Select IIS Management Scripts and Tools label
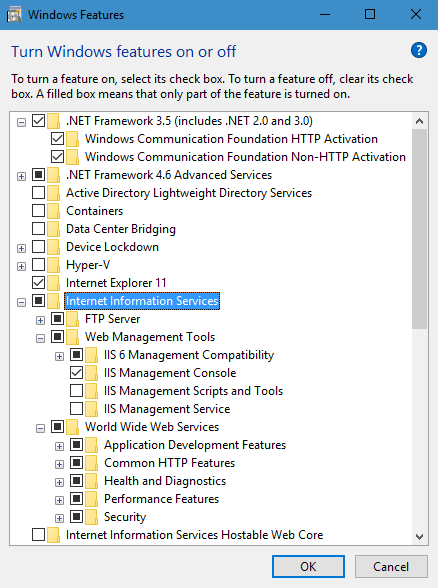Image resolution: width=438 pixels, height=588 pixels. 194,391
